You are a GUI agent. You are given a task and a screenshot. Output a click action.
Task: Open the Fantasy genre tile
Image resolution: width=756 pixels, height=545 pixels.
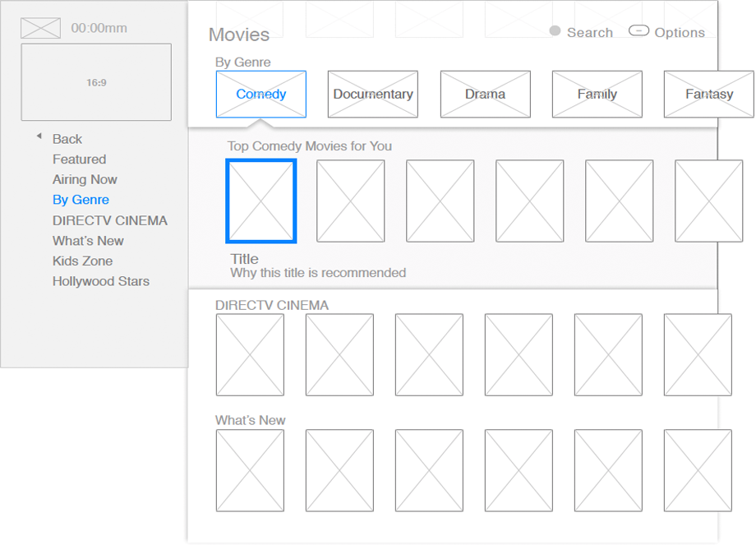[708, 94]
